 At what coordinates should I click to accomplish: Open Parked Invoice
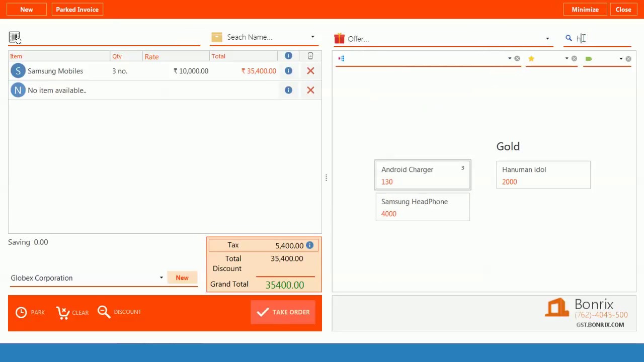(77, 10)
